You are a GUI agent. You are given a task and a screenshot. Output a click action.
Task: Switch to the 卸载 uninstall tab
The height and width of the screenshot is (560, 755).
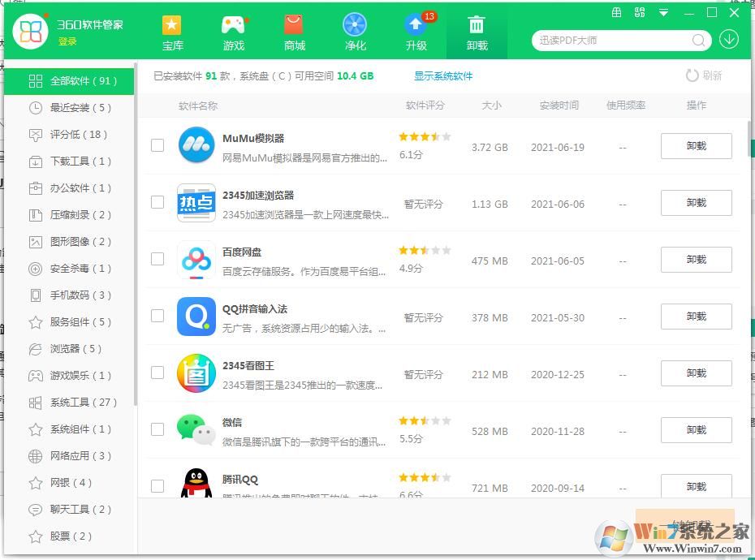[x=477, y=32]
